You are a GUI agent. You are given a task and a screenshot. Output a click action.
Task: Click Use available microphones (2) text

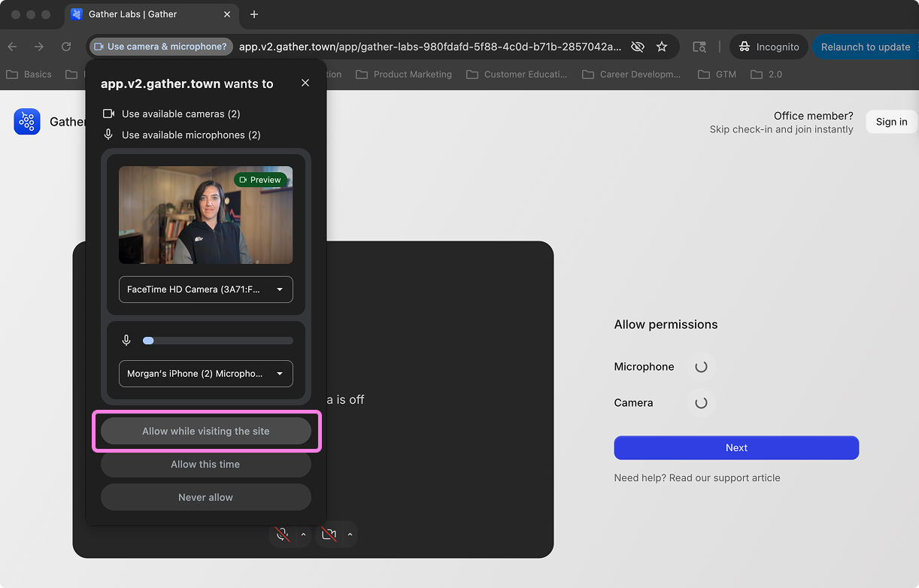(191, 135)
